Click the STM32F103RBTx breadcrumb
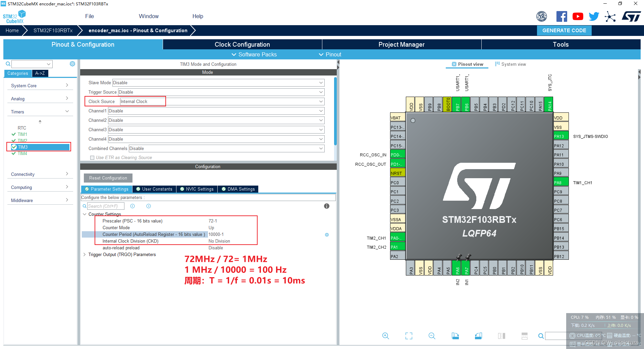Image resolution: width=644 pixels, height=349 pixels. click(53, 30)
